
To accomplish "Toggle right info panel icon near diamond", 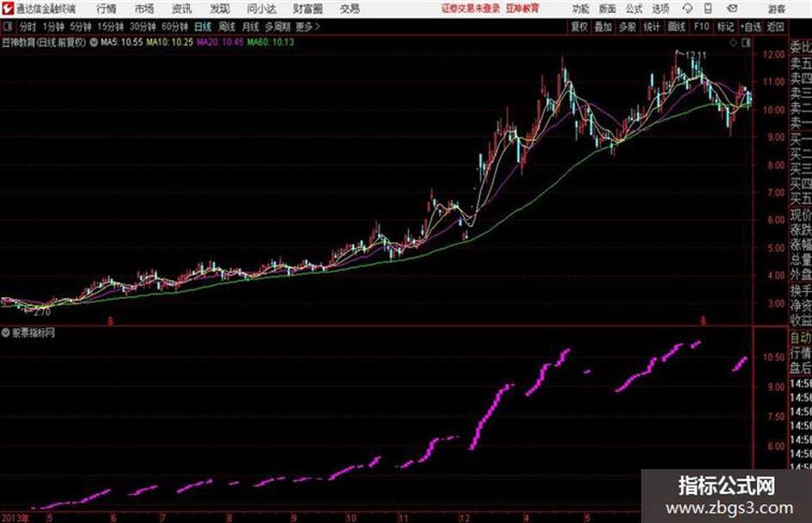I will [746, 43].
